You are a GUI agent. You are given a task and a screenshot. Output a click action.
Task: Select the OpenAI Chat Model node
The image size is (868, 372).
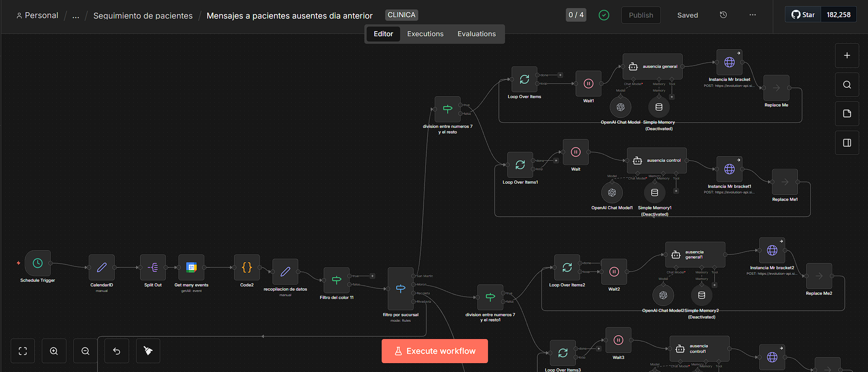tap(620, 107)
